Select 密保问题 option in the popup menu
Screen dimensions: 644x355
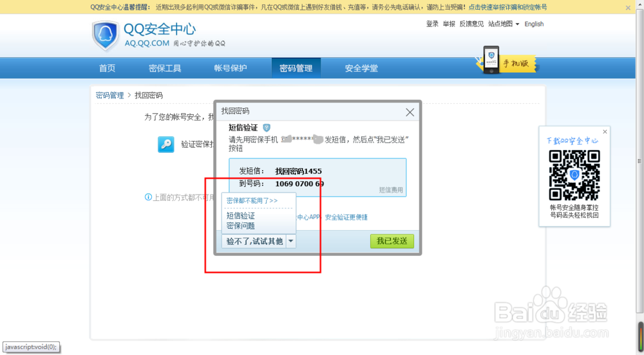241,225
